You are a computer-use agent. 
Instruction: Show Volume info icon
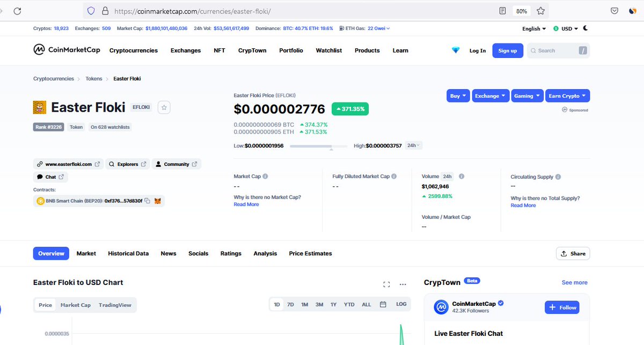click(x=462, y=177)
